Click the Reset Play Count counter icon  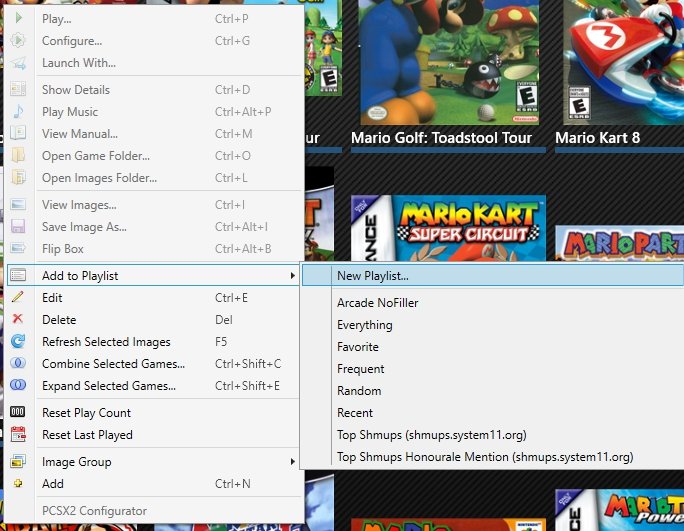point(17,411)
